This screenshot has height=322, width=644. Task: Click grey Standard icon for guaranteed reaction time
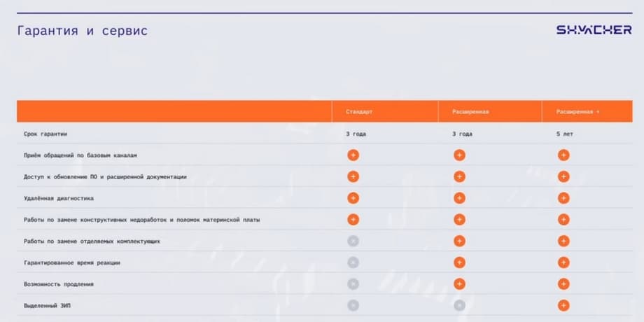(353, 262)
